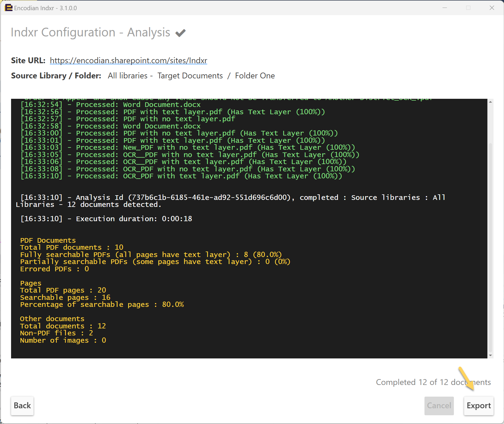Click the 'Source Library / Folder:' label
Image resolution: width=504 pixels, height=424 pixels.
56,76
